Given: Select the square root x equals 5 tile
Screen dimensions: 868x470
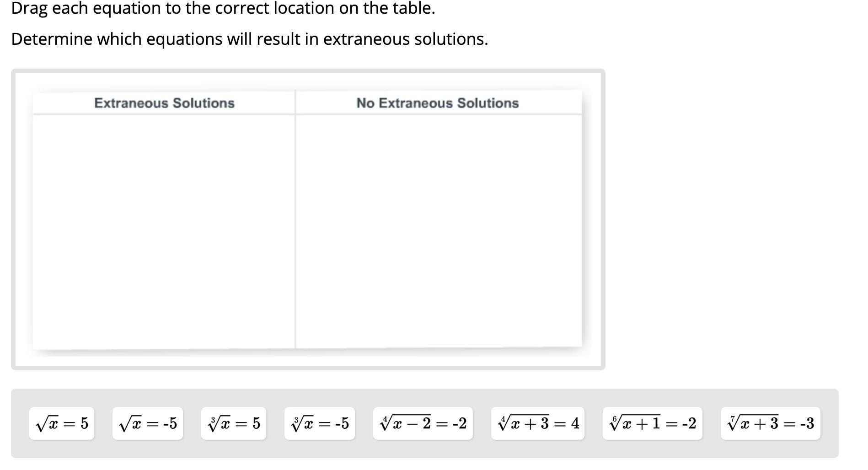Looking at the screenshot, I should pyautogui.click(x=62, y=423).
